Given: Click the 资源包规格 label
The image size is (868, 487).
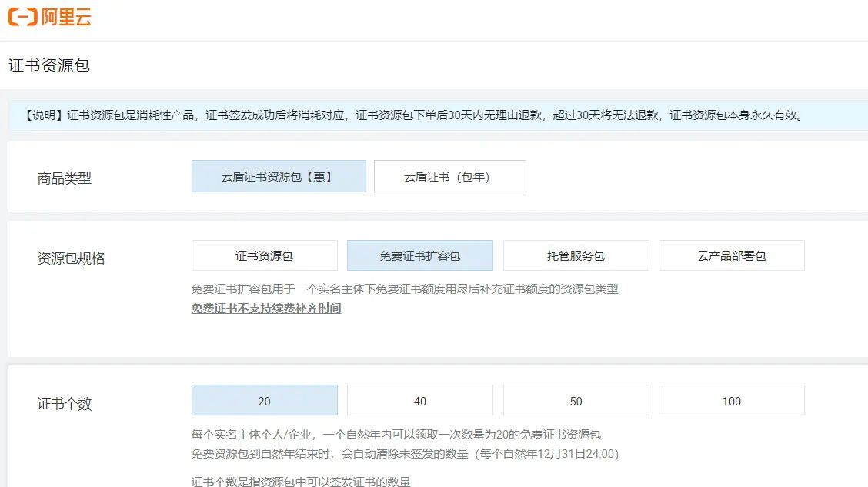Looking at the screenshot, I should [71, 258].
